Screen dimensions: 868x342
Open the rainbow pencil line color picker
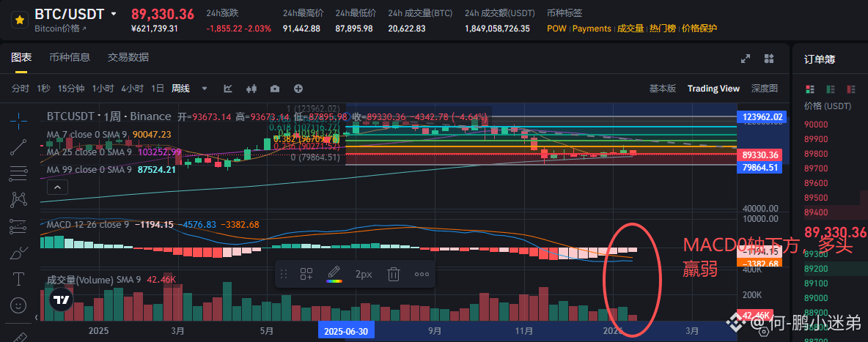click(334, 274)
